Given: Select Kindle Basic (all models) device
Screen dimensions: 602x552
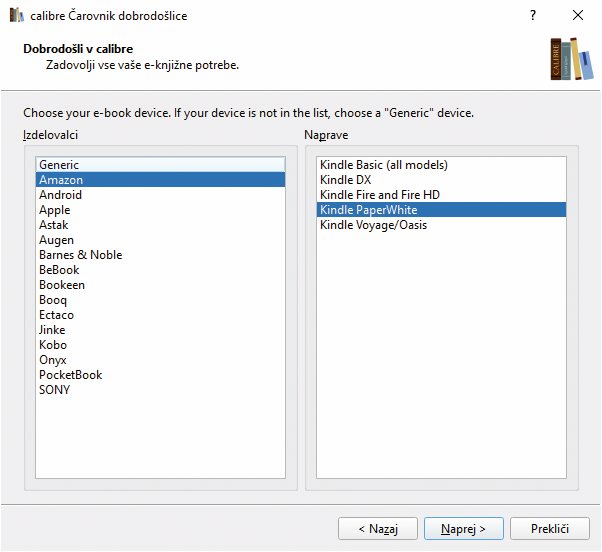Looking at the screenshot, I should 441,165.
